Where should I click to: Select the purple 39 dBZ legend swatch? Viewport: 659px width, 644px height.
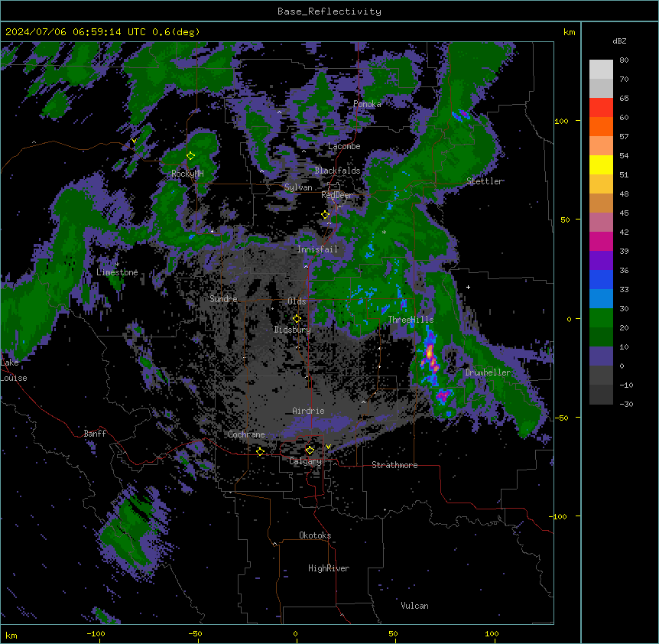coord(601,260)
